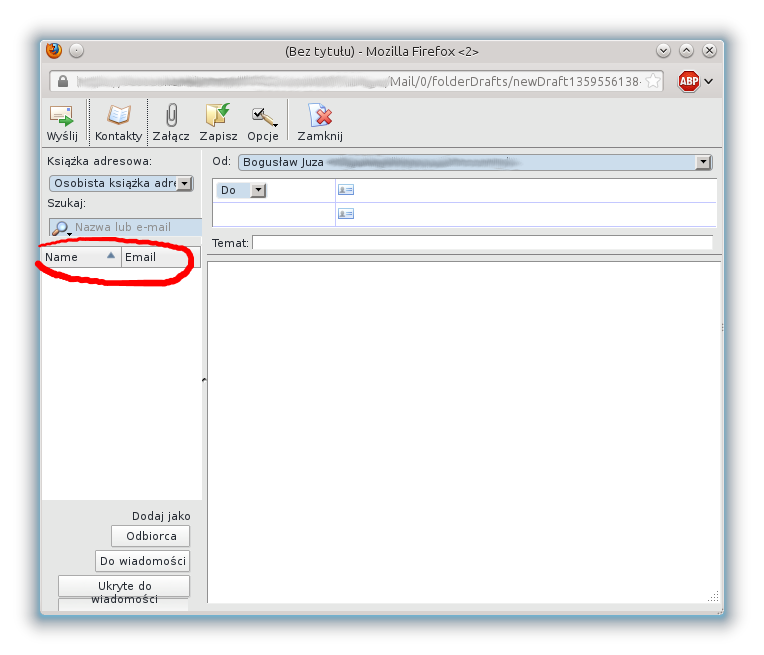This screenshot has width=764, height=655.
Task: Click contact card icon in first recipient row
Action: (346, 190)
